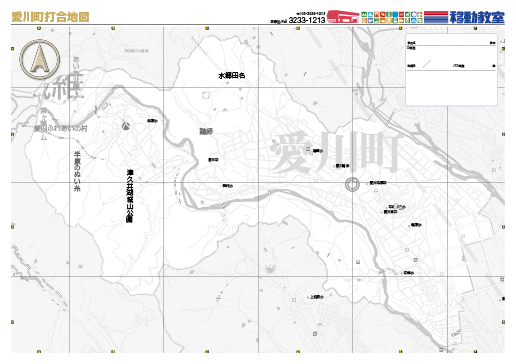Click the large gray 愛川町 watermark text

tap(335, 152)
